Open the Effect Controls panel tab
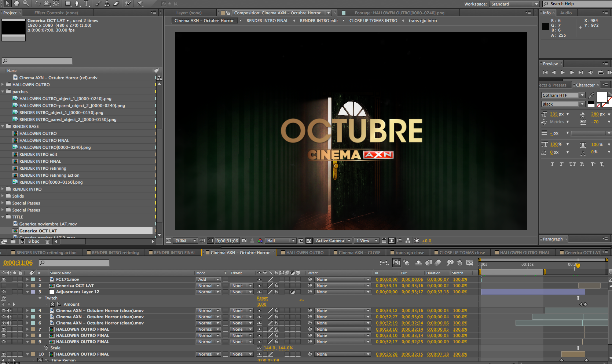Image resolution: width=612 pixels, height=364 pixels. click(56, 13)
